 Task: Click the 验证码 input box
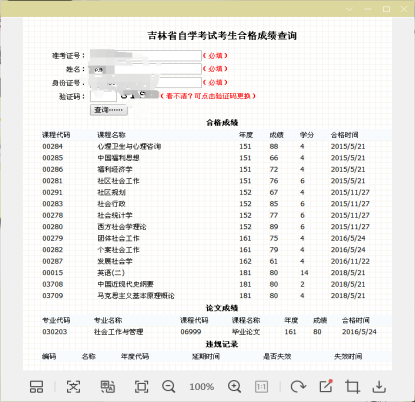click(x=103, y=96)
